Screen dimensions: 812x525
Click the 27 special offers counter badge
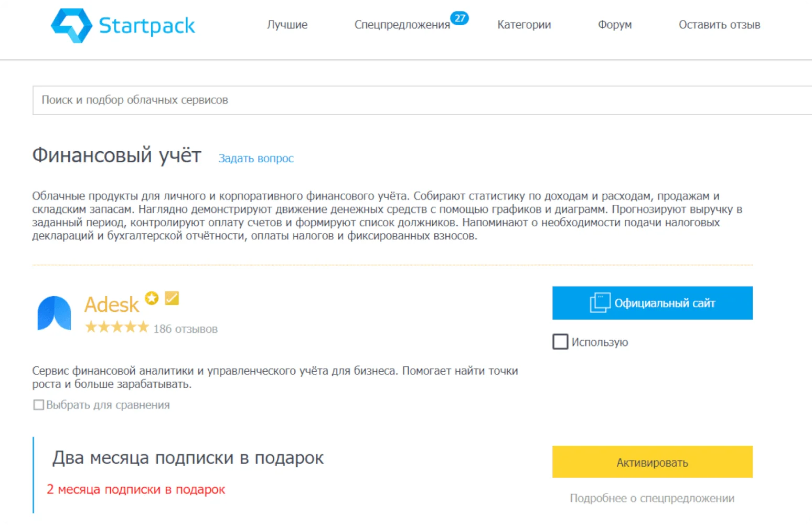coord(460,18)
